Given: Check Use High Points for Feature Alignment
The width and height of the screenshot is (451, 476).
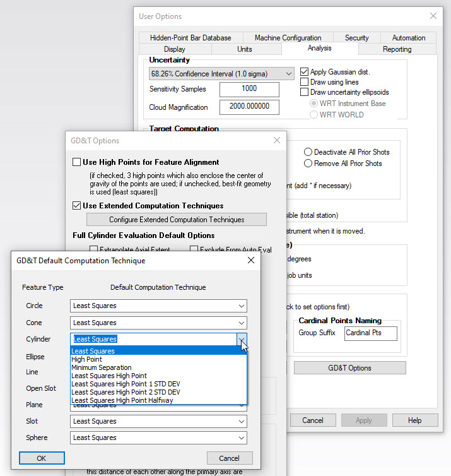Looking at the screenshot, I should [76, 162].
